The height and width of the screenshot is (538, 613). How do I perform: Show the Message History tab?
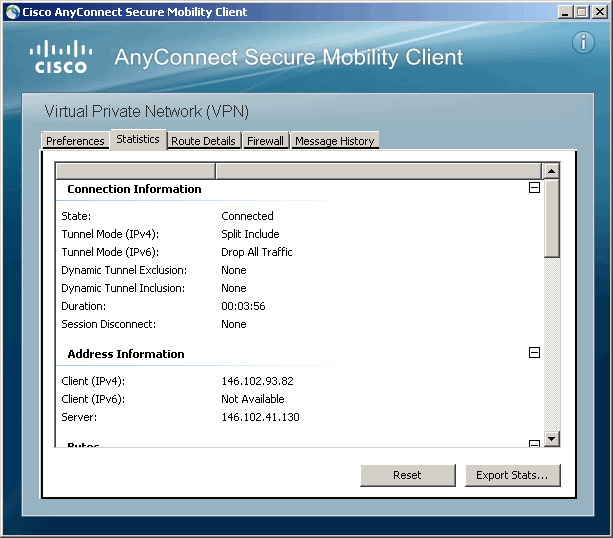[x=335, y=141]
